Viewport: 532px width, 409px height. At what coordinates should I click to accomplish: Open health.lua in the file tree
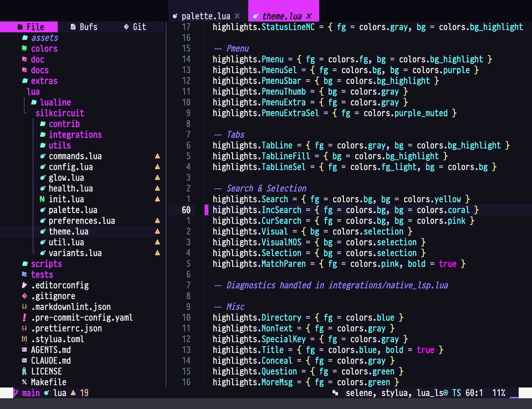[x=71, y=188]
